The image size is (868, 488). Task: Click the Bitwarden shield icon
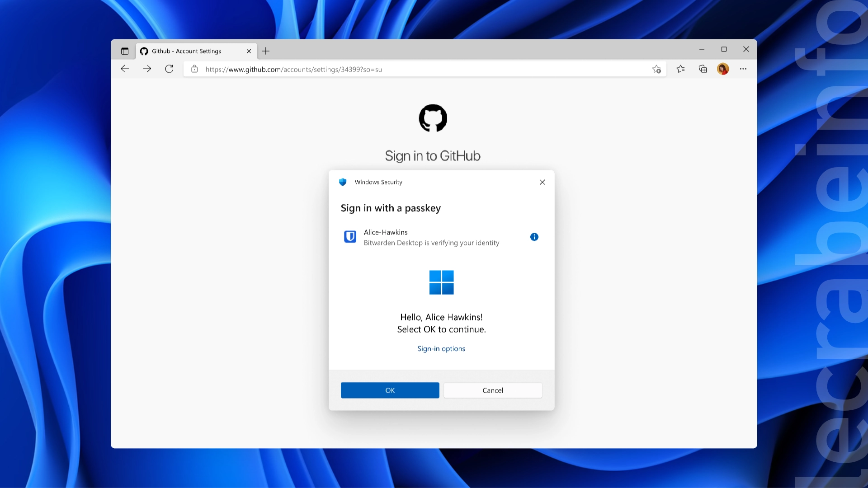tap(350, 237)
